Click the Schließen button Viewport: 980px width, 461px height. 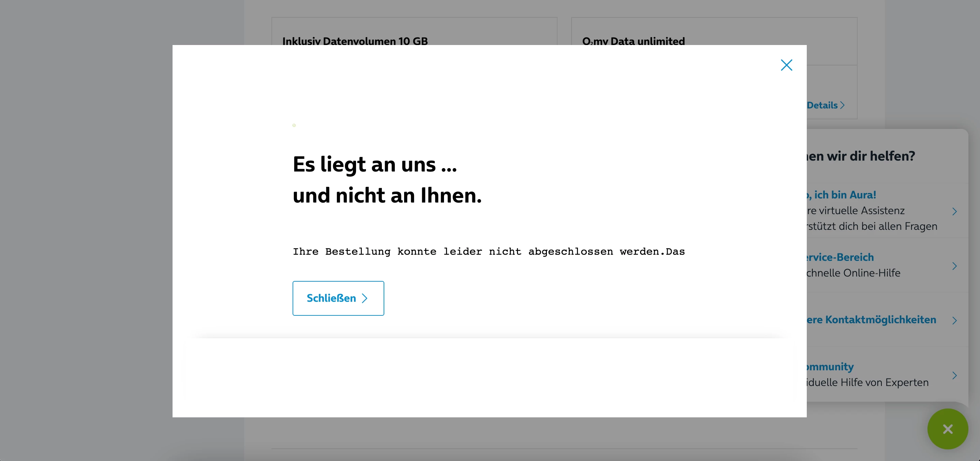[x=338, y=298]
